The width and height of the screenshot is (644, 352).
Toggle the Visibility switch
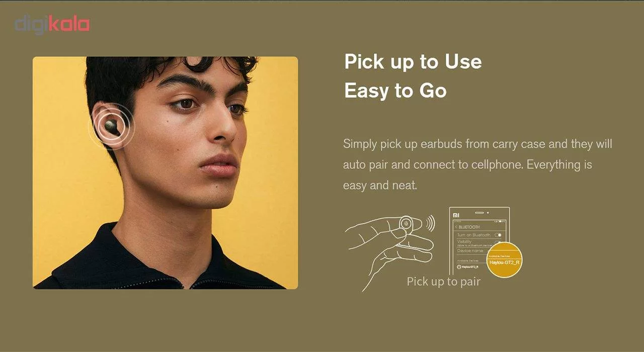pyautogui.click(x=498, y=242)
